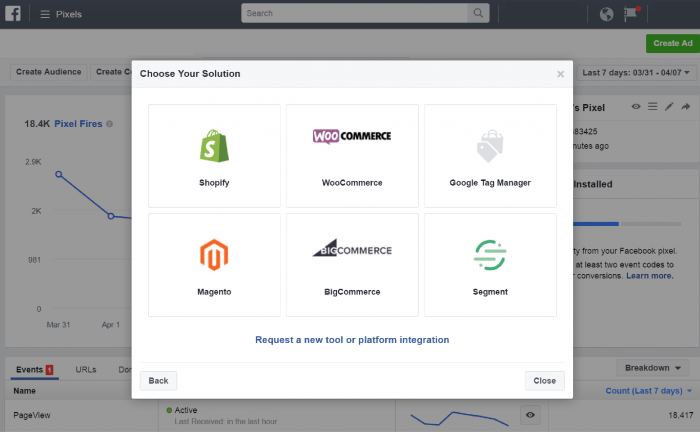Image resolution: width=700 pixels, height=432 pixels.
Task: Click the 18,417 count value
Action: [680, 415]
